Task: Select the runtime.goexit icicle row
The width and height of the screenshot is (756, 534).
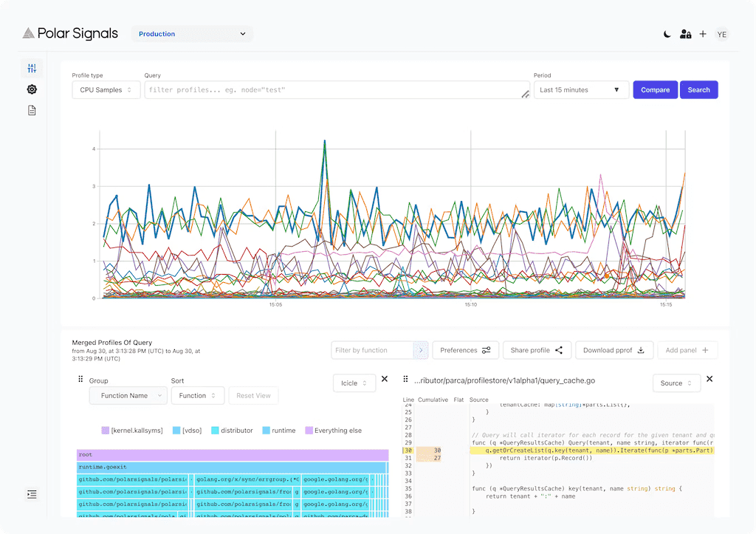Action: (x=232, y=468)
